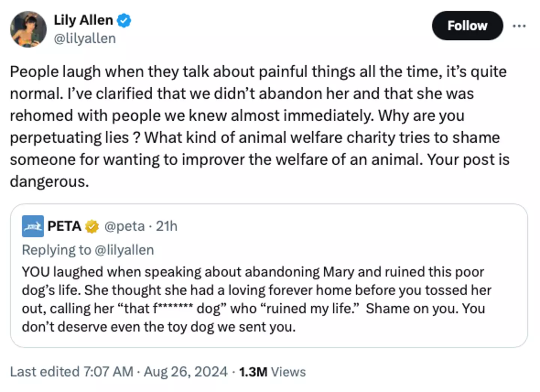Open the Lily Allen display name link

[83, 20]
